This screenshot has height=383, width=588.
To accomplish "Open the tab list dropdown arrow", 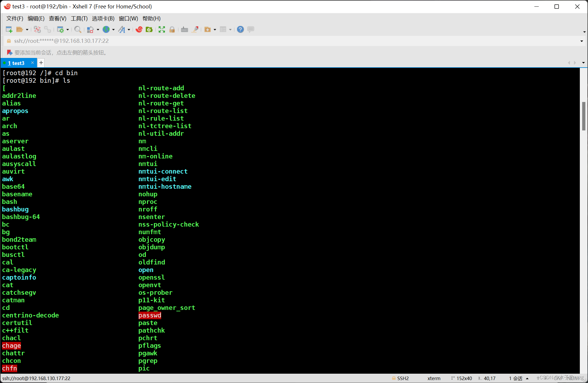I will (583, 63).
